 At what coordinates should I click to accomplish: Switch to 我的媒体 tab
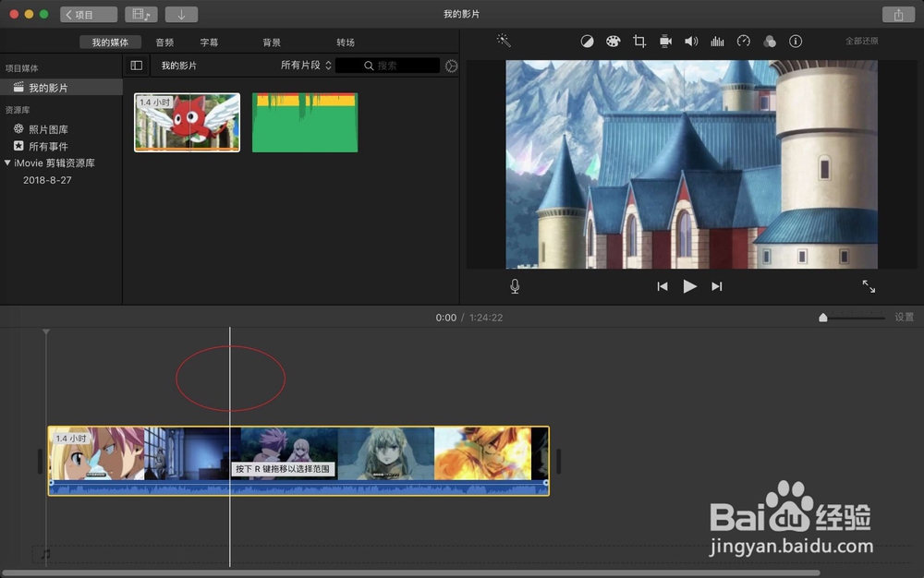[110, 42]
